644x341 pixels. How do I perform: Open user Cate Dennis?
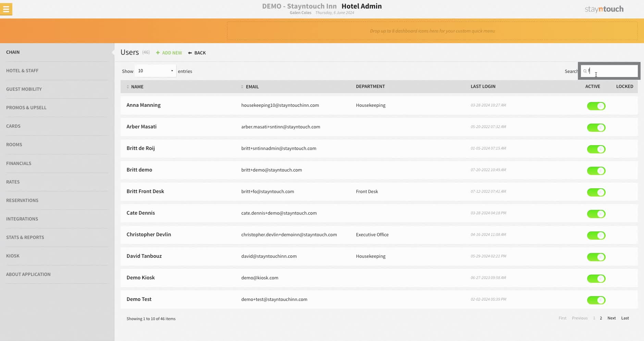(x=140, y=213)
